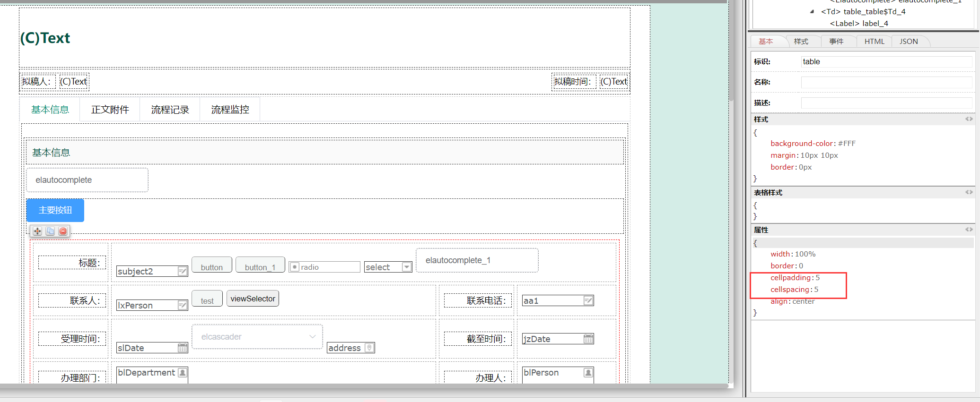Open the JSON properties tab
Image resolution: width=980 pixels, height=402 pixels.
tap(909, 41)
